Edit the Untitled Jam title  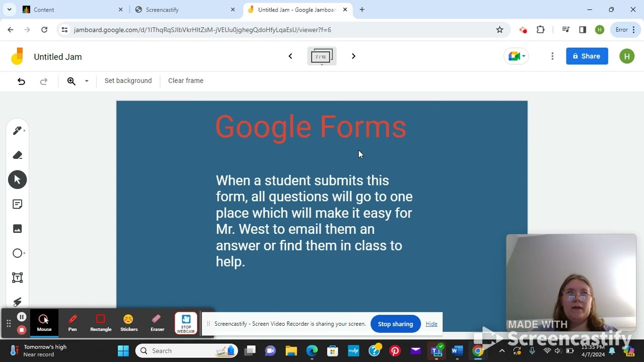pos(58,57)
